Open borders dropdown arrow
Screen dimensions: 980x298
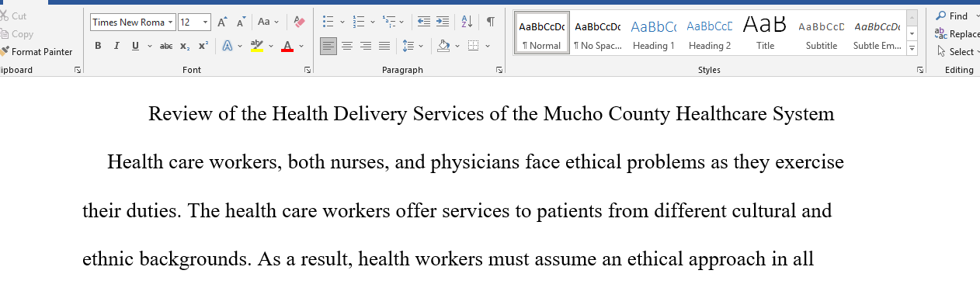coord(488,46)
